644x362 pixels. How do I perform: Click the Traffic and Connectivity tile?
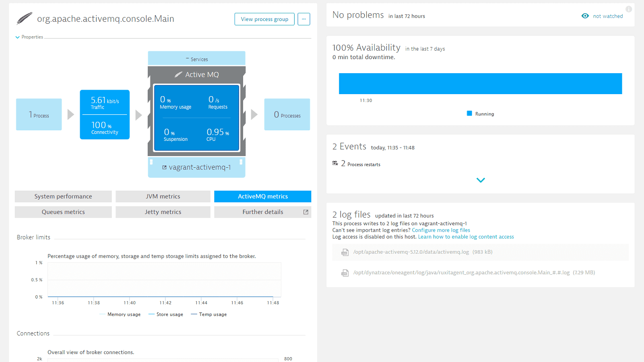105,115
